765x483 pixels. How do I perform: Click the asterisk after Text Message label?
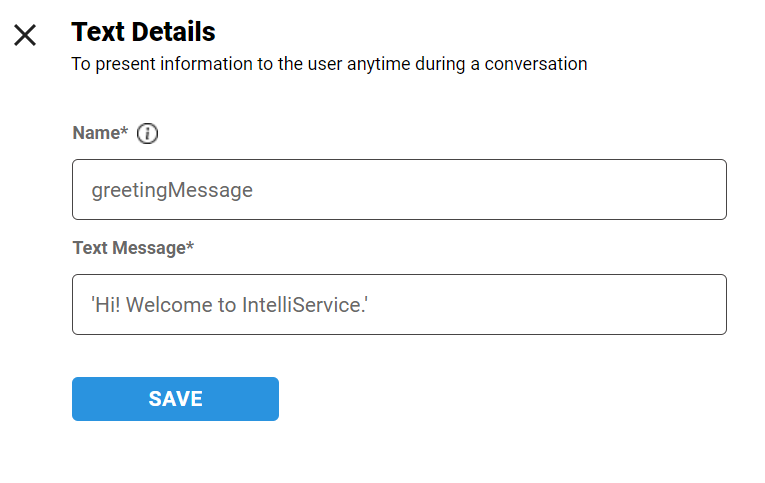190,246
